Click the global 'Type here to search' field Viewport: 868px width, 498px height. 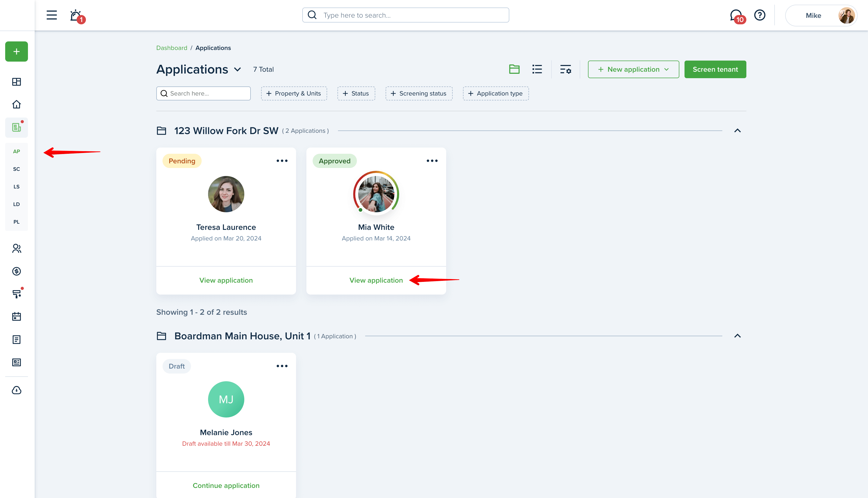click(406, 15)
